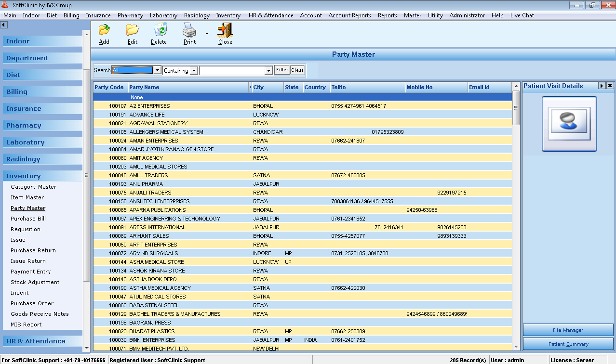Expand the HR & Attendance sidebar section
Image resolution: width=616 pixels, height=364 pixels.
(x=36, y=341)
